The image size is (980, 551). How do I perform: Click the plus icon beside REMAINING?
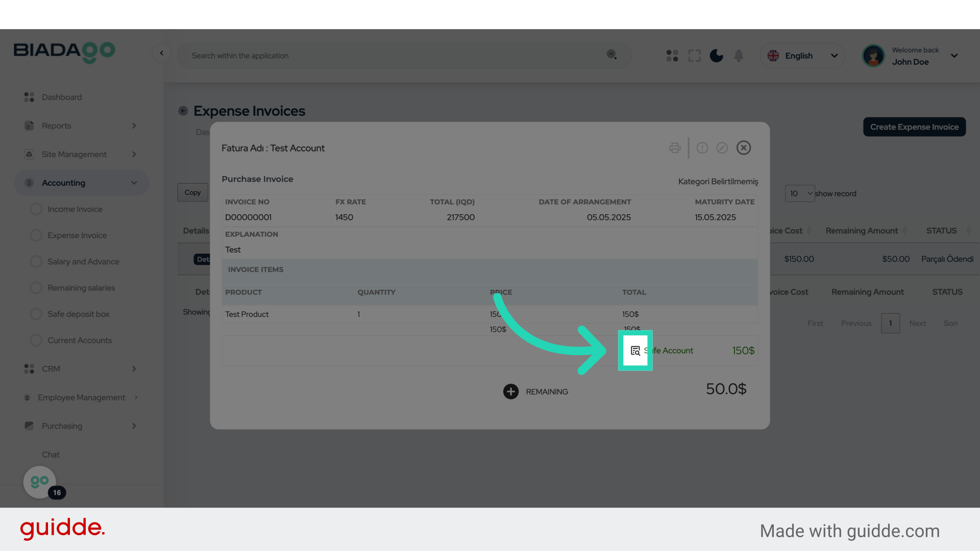pyautogui.click(x=511, y=391)
